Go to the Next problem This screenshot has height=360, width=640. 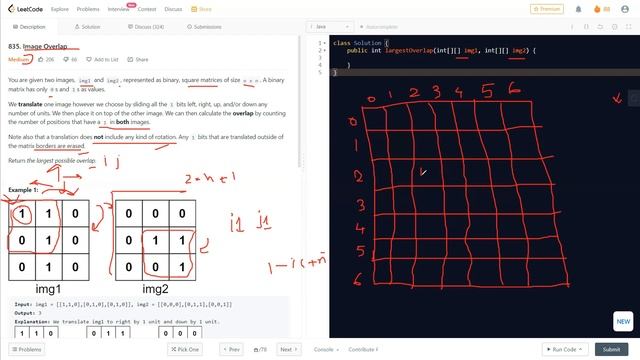click(x=289, y=349)
